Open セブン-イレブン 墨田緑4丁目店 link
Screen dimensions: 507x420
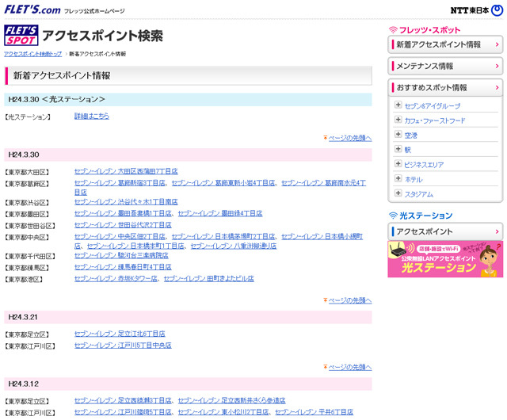click(x=220, y=213)
